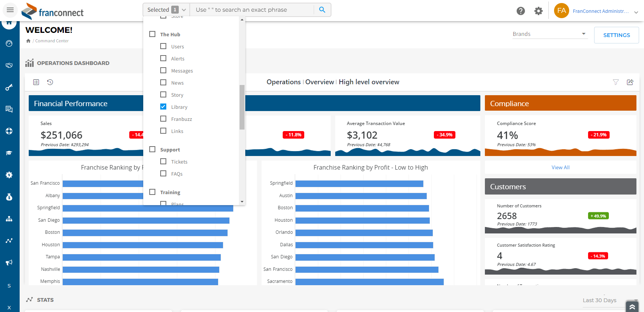The image size is (644, 312).
Task: Click the scroll-to-top double chevron icon
Action: 632,307
